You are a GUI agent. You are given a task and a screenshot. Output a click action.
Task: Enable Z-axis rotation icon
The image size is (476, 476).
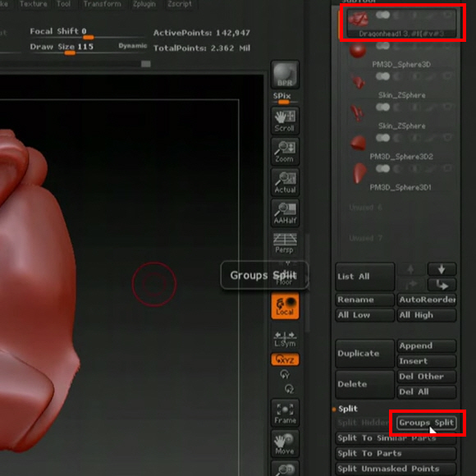coord(289,389)
